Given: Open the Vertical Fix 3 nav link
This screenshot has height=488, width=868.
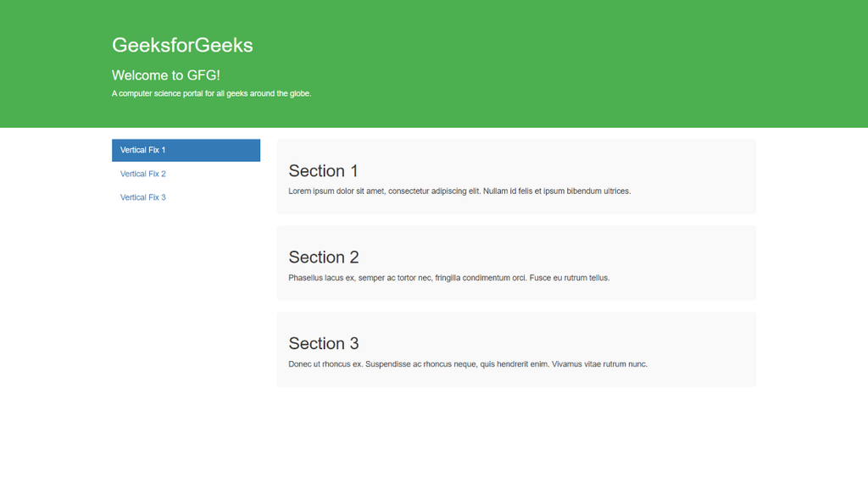Looking at the screenshot, I should pyautogui.click(x=143, y=197).
